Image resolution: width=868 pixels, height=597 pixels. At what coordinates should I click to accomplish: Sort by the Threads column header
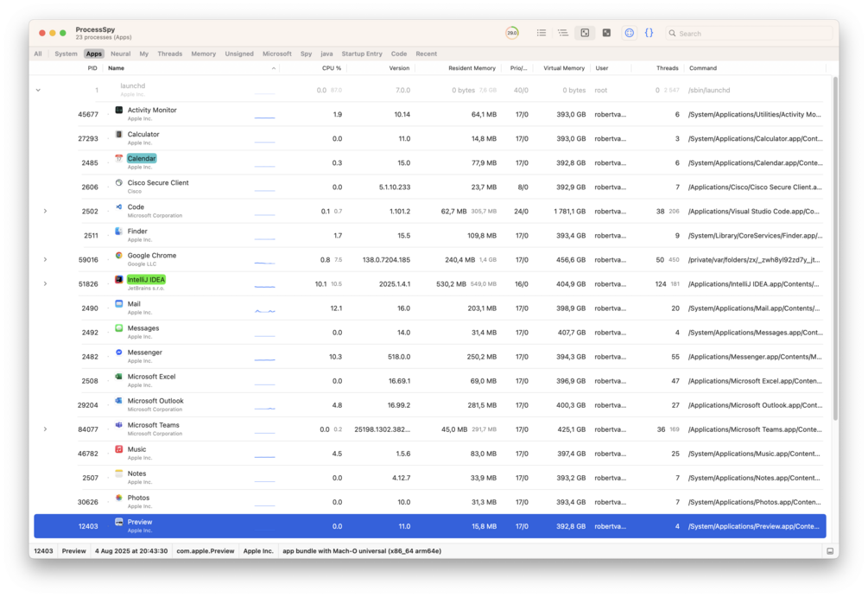(x=667, y=68)
